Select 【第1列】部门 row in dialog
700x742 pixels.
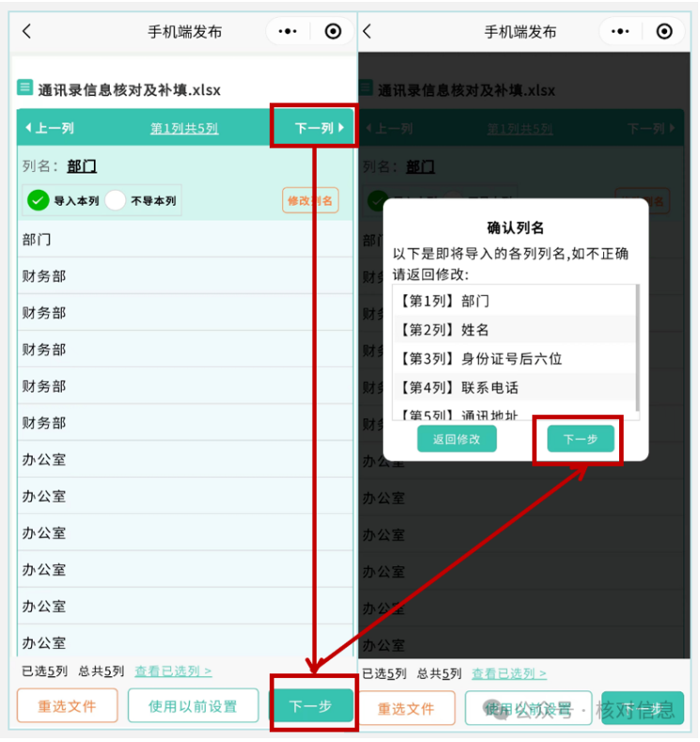point(515,301)
